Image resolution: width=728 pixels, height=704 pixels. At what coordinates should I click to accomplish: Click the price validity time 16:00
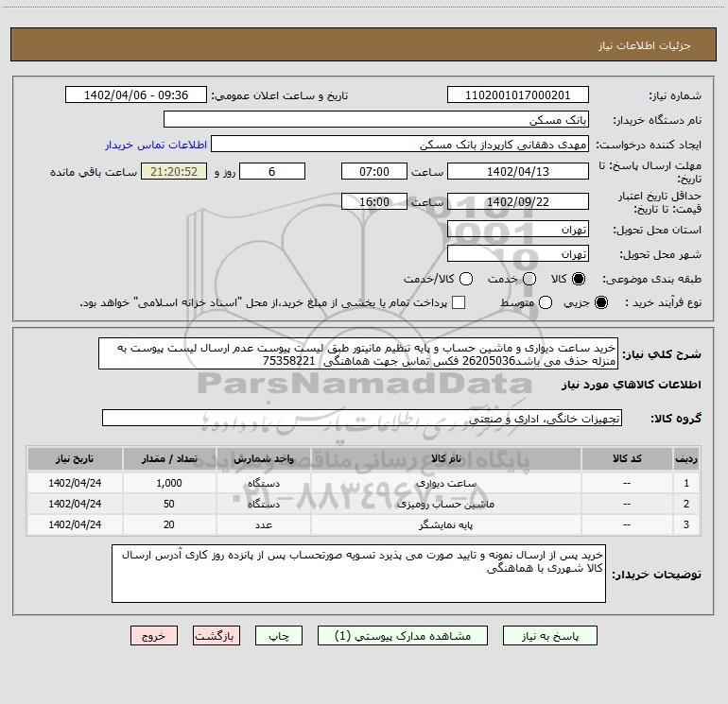click(374, 201)
